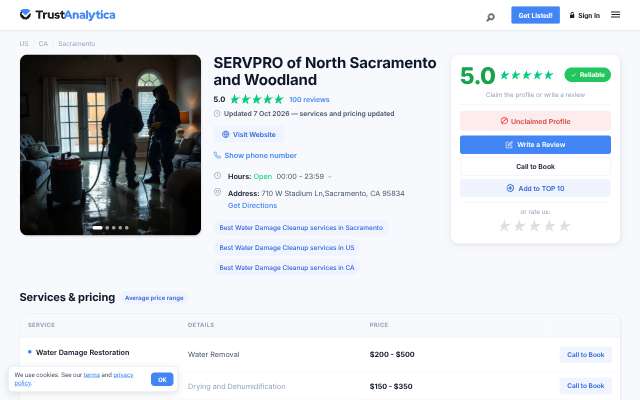
Task: Open Best Water Damage Cleanup in CA
Action: [287, 267]
